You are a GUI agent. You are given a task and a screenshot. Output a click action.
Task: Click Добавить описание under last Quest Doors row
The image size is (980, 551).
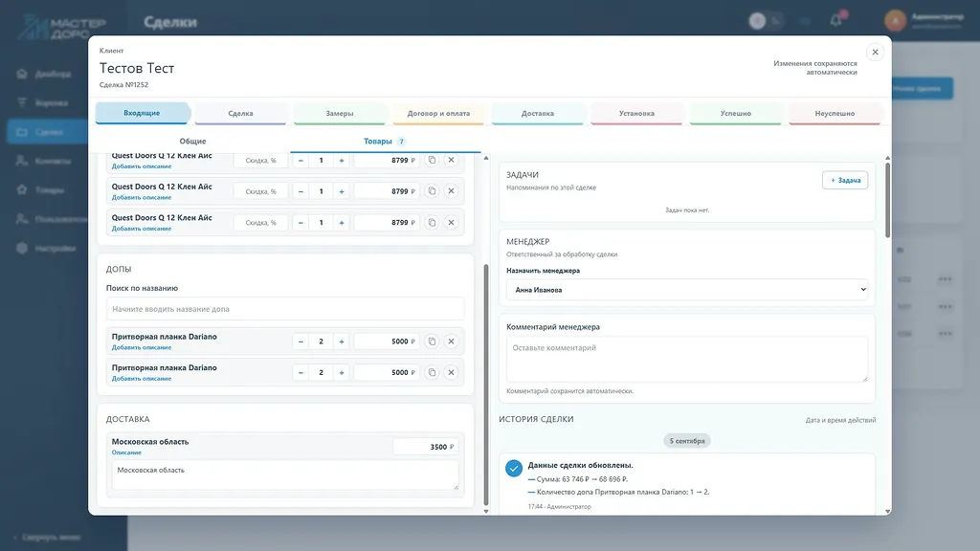pyautogui.click(x=142, y=229)
